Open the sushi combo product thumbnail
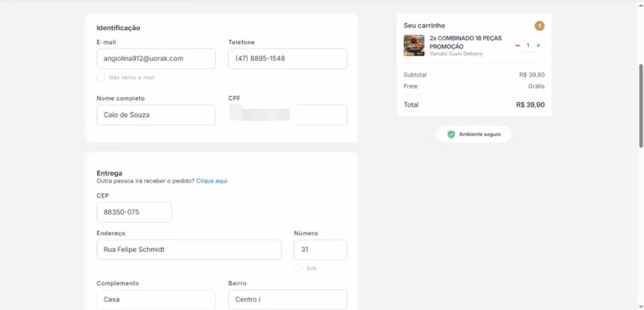The height and width of the screenshot is (310, 644). coord(414,45)
